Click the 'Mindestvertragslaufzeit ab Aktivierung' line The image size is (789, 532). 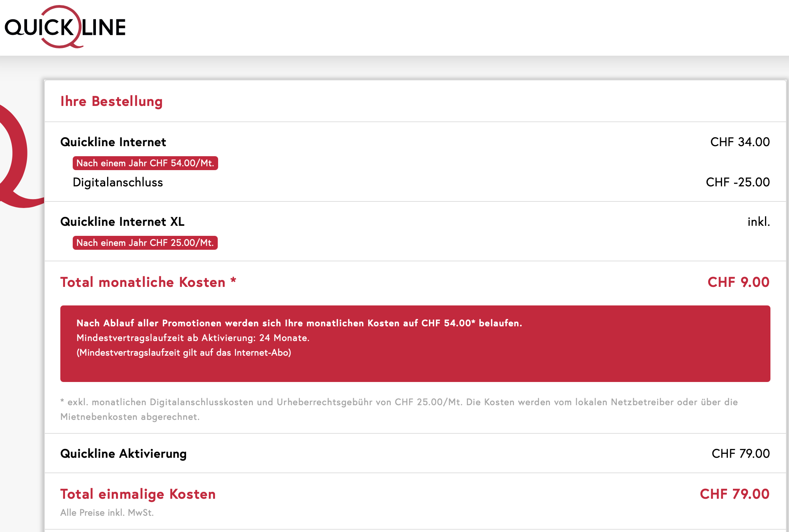(193, 338)
